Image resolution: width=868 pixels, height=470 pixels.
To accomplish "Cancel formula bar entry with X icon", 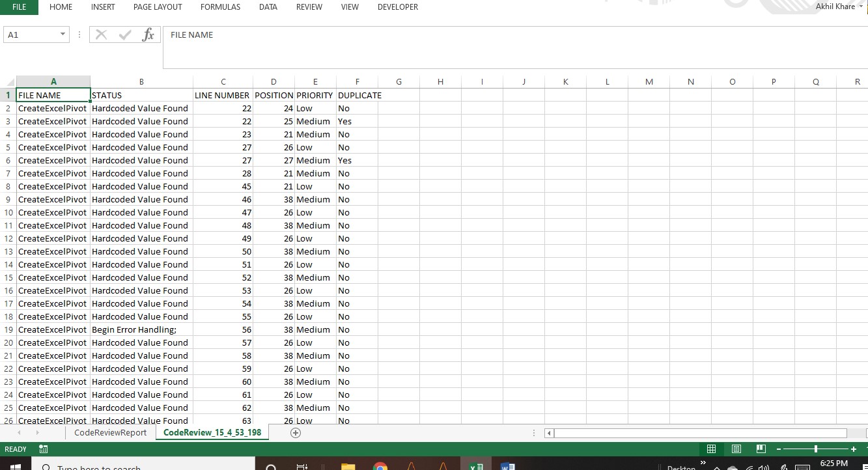I will click(x=101, y=35).
